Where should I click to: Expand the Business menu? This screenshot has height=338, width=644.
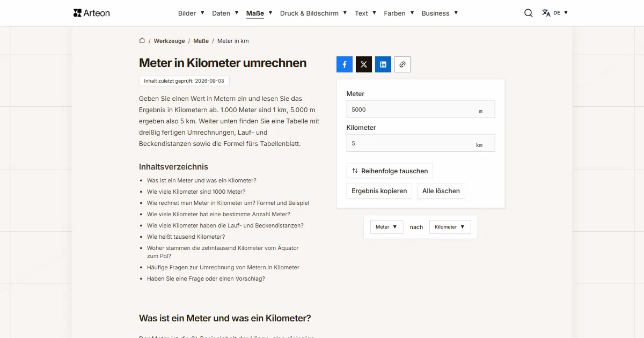click(440, 13)
